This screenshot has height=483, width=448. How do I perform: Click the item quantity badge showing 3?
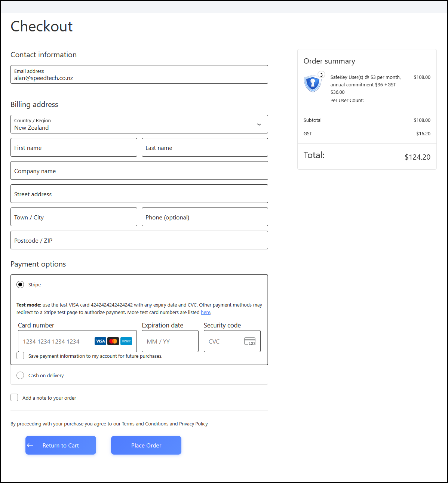point(321,75)
